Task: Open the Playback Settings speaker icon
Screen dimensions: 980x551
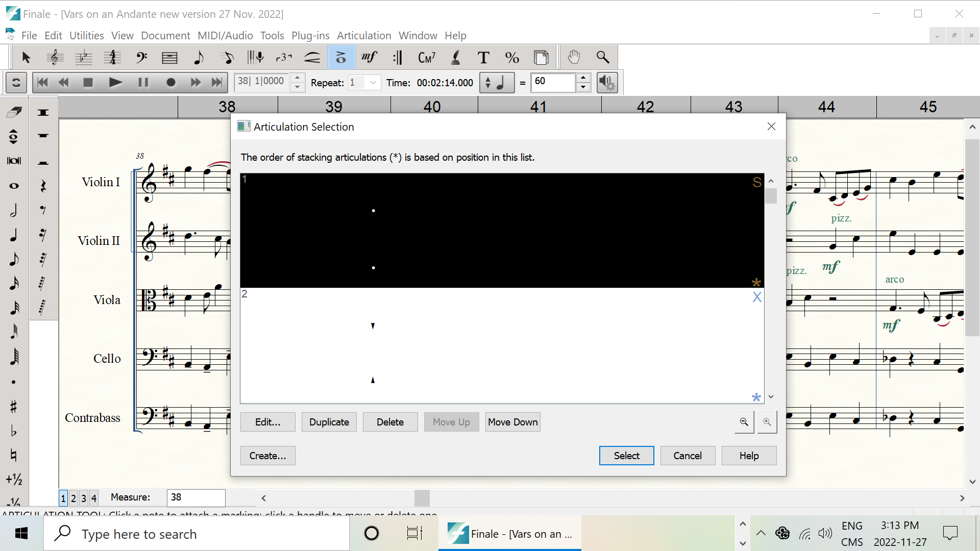Action: click(607, 82)
